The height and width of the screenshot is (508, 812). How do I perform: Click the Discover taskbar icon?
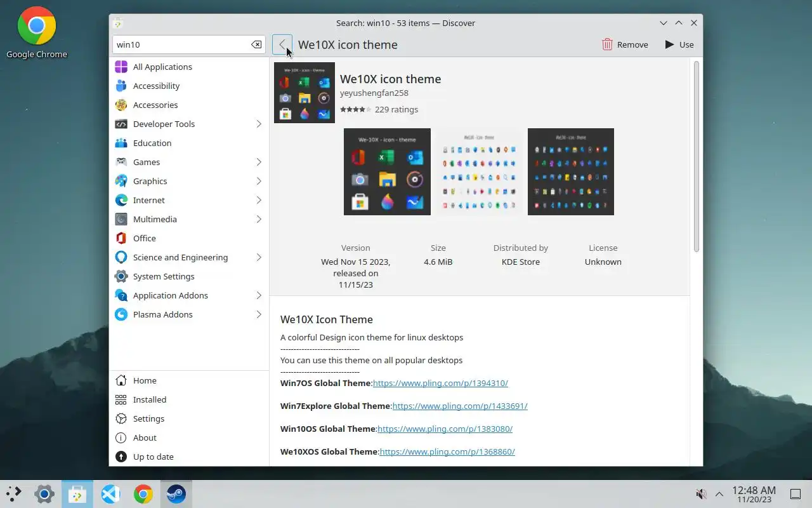77,494
